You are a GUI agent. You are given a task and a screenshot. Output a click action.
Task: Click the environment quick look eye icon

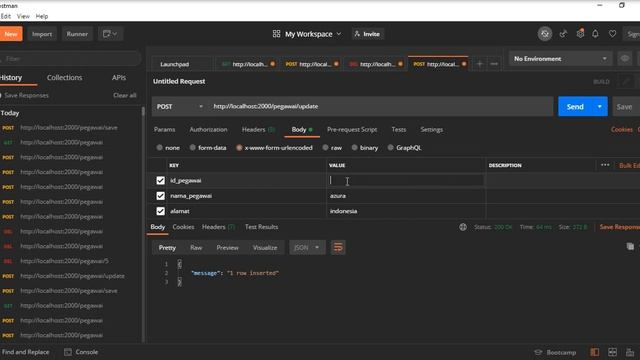(x=625, y=59)
